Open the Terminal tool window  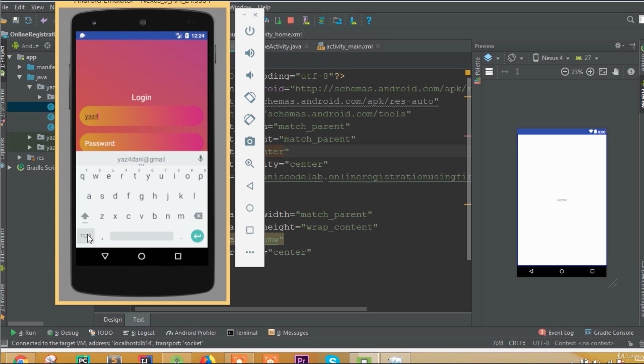point(242,333)
